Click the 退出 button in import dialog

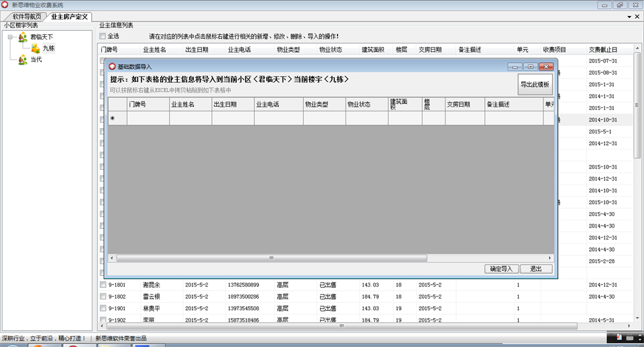(536, 269)
